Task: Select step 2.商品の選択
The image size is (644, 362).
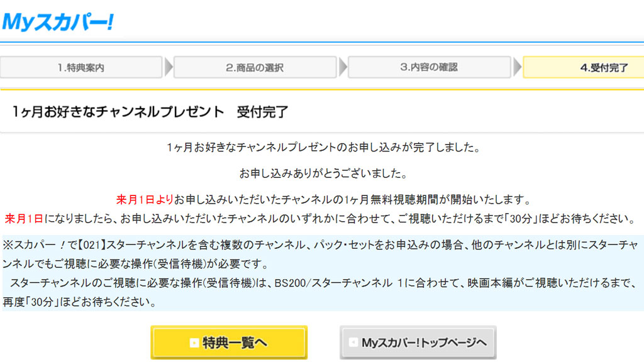Action: coord(255,67)
